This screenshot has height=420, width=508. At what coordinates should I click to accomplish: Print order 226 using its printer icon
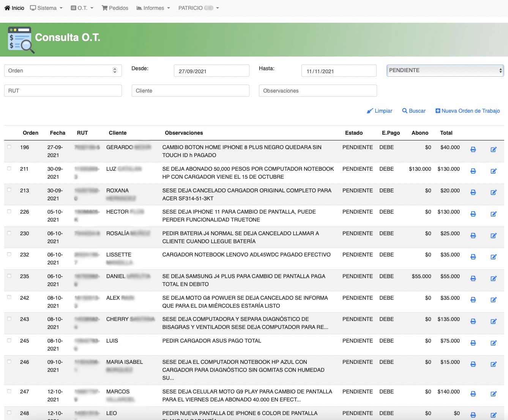pyautogui.click(x=473, y=214)
